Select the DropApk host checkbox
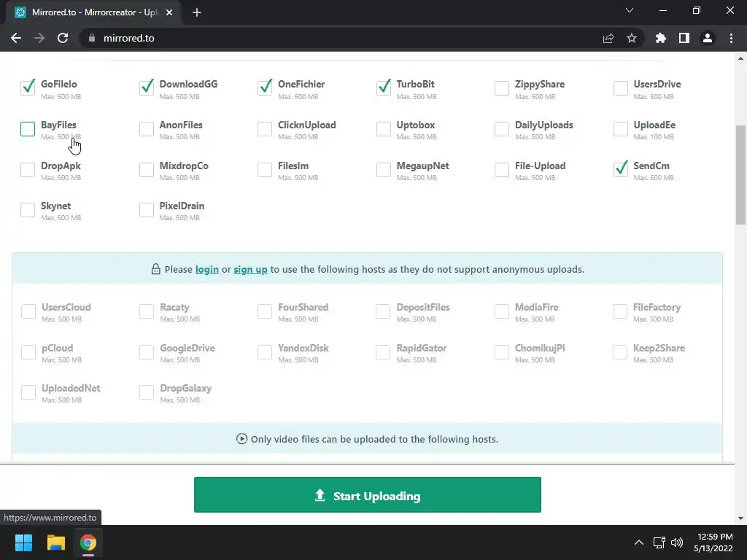Image resolution: width=747 pixels, height=560 pixels. 28,169
